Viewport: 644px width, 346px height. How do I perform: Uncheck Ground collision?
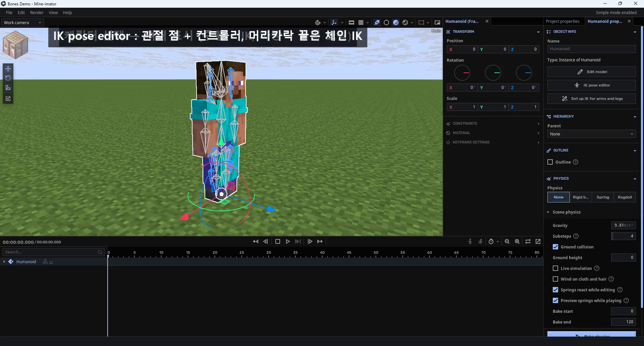555,247
